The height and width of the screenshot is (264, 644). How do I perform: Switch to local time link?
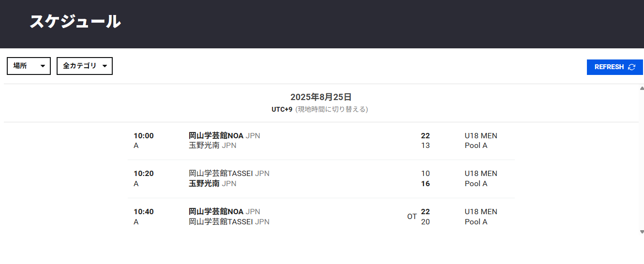(331, 109)
